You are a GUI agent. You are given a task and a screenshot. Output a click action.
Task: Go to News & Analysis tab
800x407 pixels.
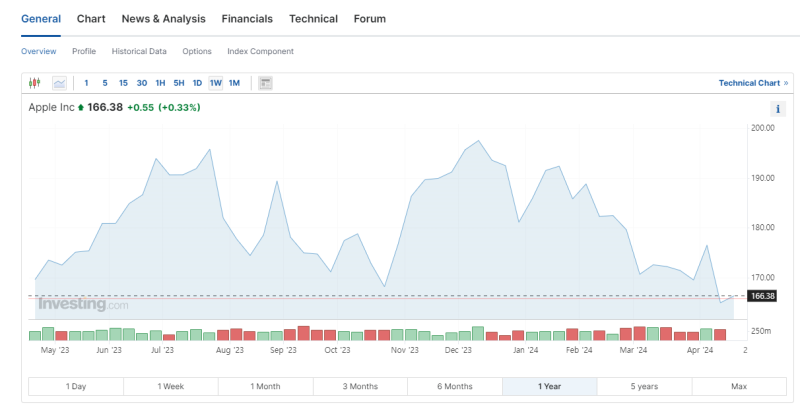163,19
